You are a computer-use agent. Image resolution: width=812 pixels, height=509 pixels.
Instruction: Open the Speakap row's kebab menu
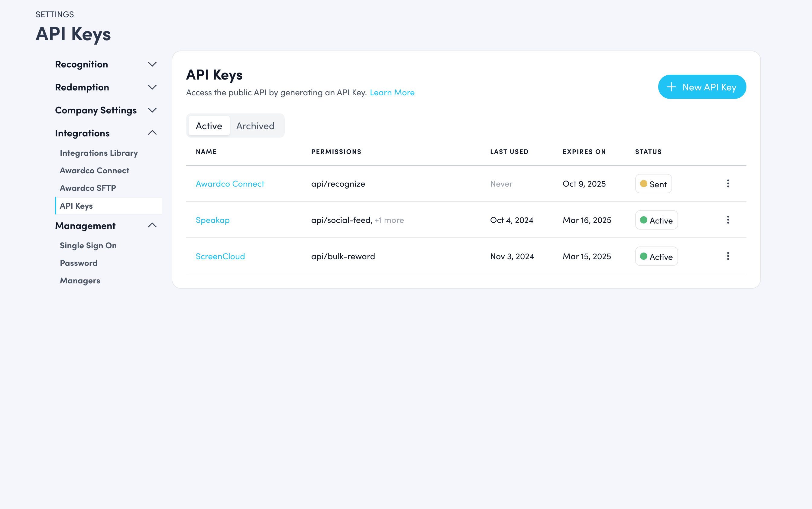[x=728, y=220]
